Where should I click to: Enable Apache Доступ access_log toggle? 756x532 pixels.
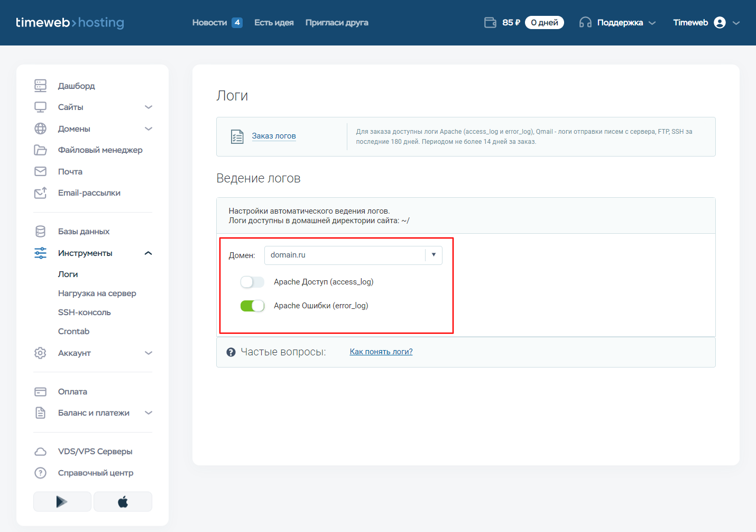click(252, 282)
